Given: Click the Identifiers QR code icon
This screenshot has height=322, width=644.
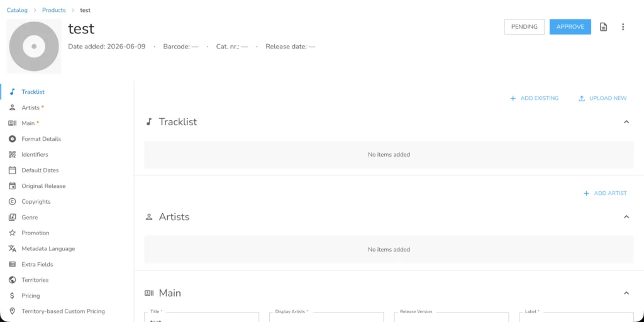Looking at the screenshot, I should (x=13, y=155).
